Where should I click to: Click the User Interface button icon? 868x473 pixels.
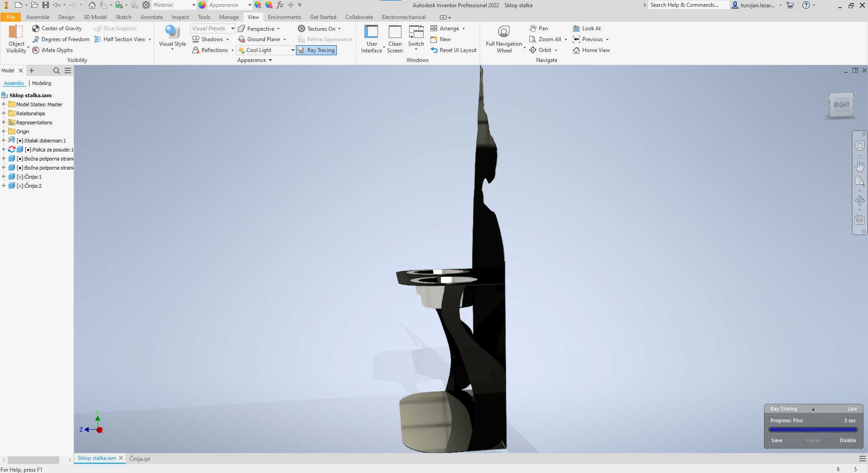371,32
